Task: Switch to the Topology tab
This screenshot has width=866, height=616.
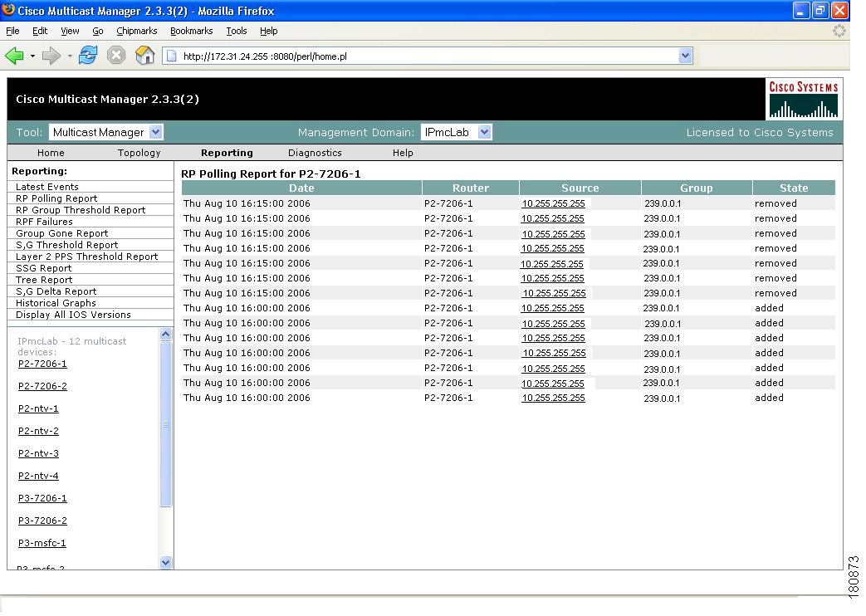Action: pyautogui.click(x=139, y=153)
